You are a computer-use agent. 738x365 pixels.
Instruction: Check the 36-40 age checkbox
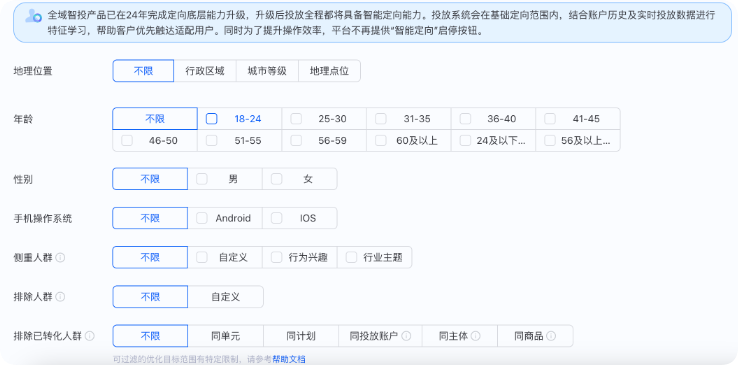pyautogui.click(x=465, y=119)
